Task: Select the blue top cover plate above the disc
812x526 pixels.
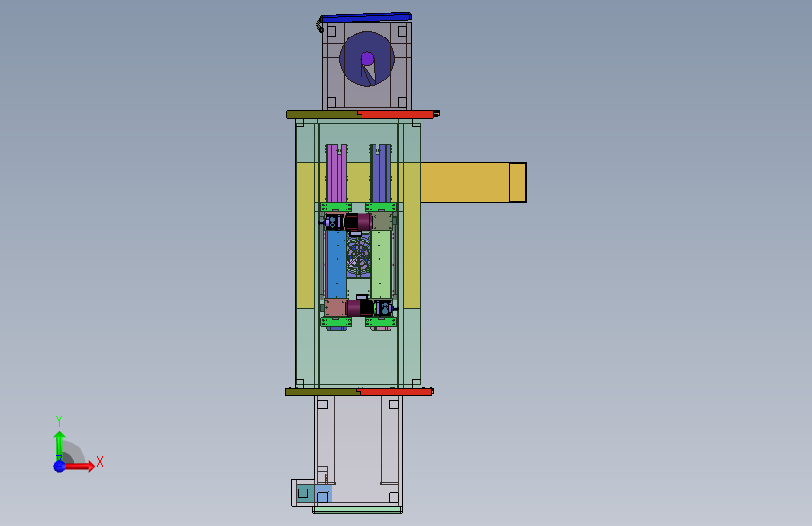Action: coord(366,18)
